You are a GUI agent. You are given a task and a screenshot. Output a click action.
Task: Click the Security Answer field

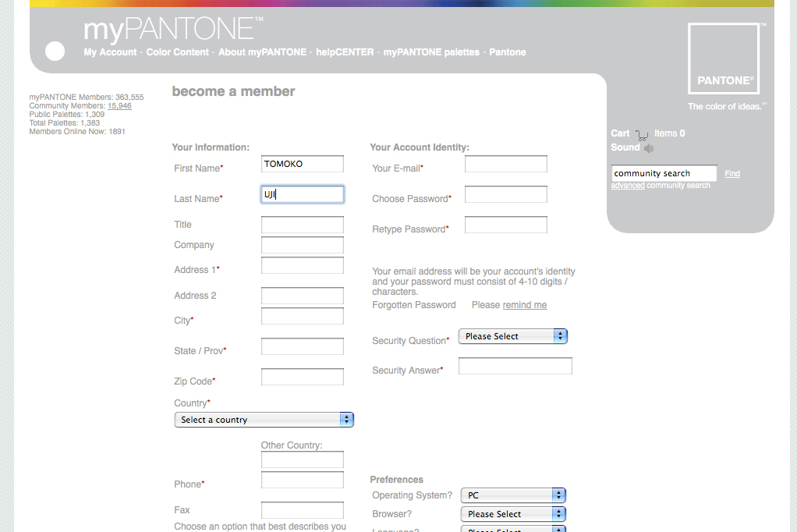click(515, 366)
